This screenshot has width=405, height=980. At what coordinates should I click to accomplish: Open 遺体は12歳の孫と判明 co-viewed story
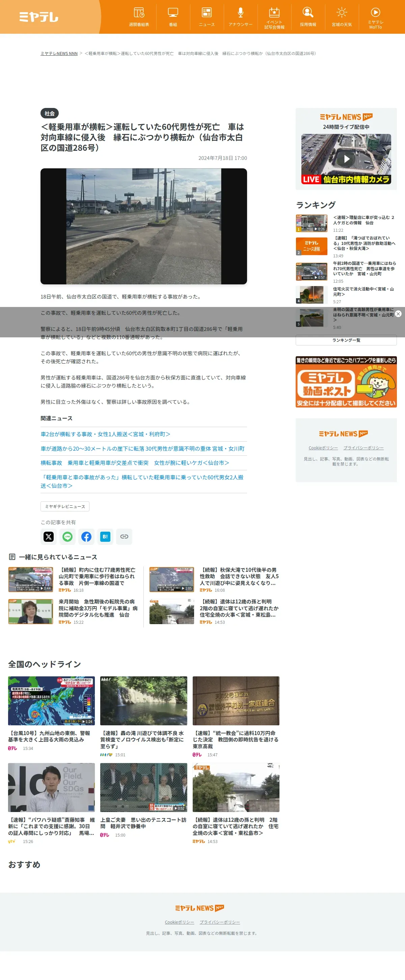(x=239, y=608)
